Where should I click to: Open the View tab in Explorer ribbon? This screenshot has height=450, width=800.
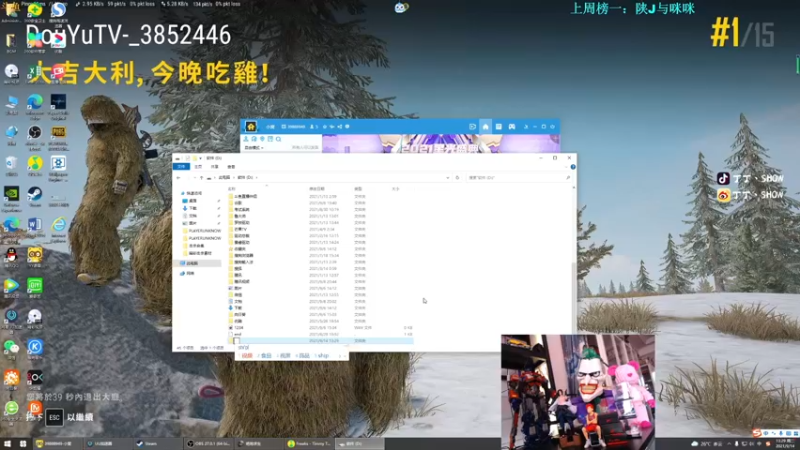coord(231,167)
